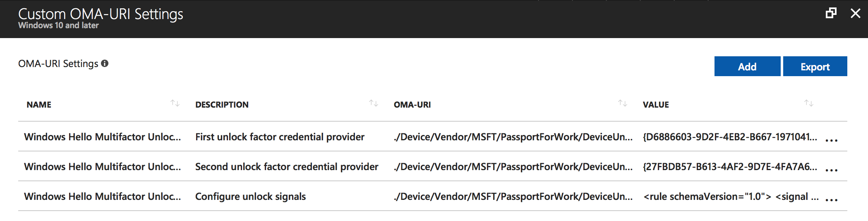
Task: Click the OMA-URI Settings info icon
Action: tap(105, 63)
